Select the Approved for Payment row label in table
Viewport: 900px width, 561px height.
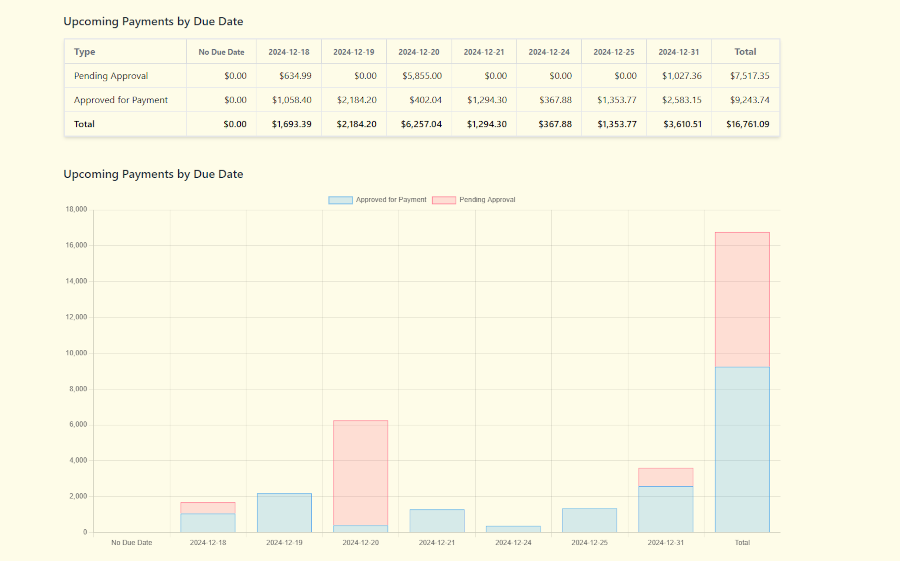(121, 100)
